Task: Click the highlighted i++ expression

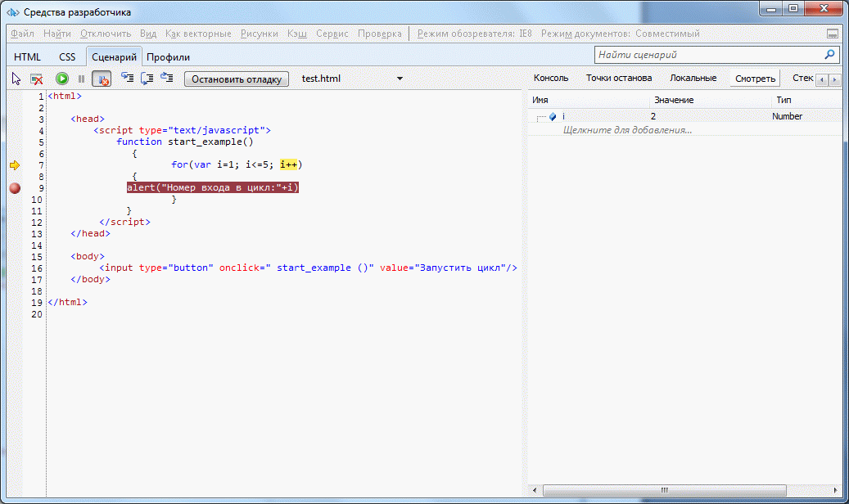Action: [x=289, y=164]
